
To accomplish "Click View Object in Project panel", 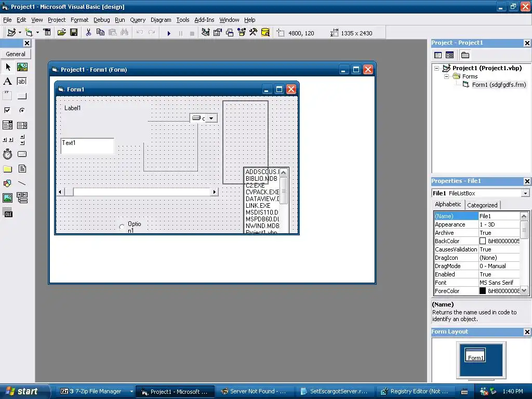I will [449, 55].
